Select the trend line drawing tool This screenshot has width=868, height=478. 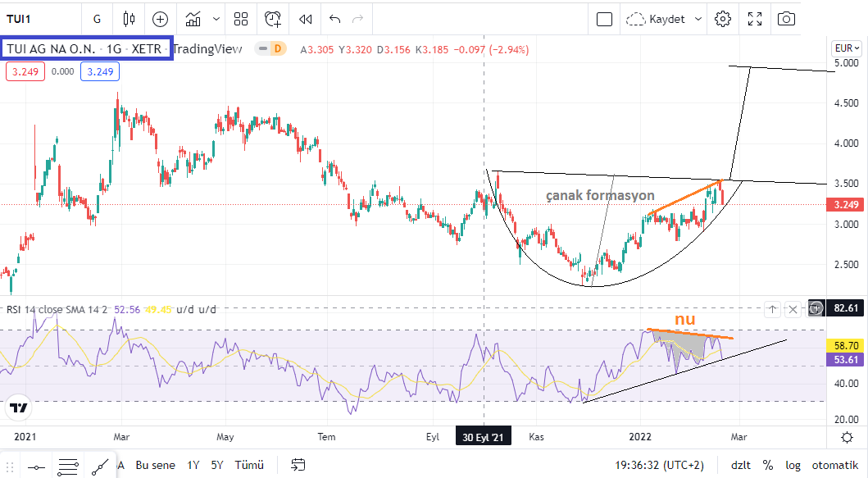(100, 467)
